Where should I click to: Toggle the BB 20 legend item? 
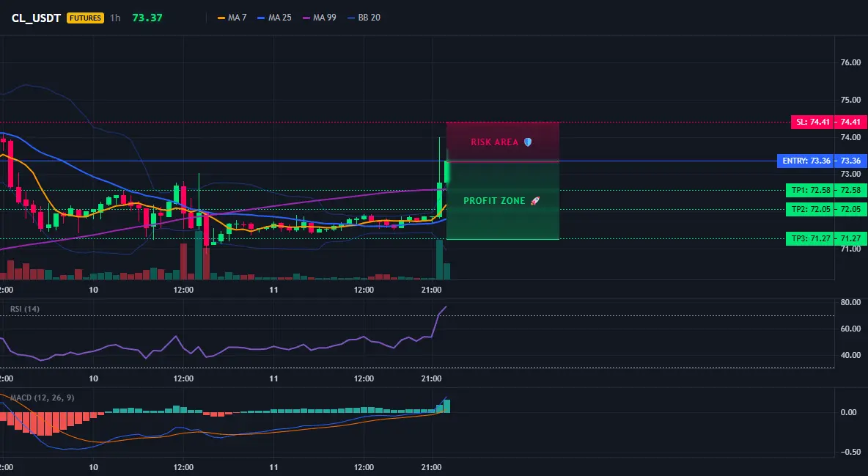[364, 18]
